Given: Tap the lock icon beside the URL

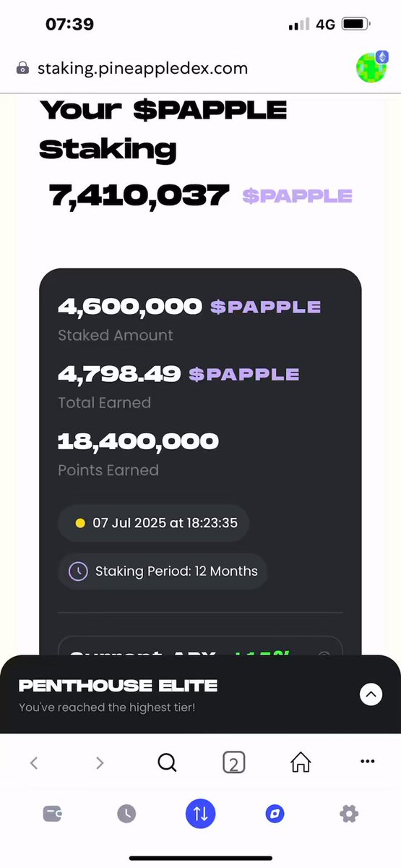Looking at the screenshot, I should [x=23, y=69].
